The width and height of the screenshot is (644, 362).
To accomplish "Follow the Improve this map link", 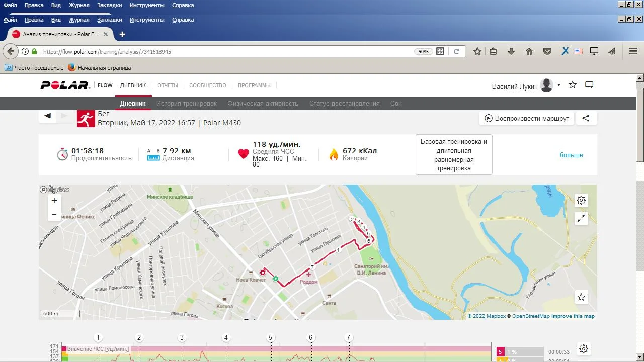I will tap(573, 316).
